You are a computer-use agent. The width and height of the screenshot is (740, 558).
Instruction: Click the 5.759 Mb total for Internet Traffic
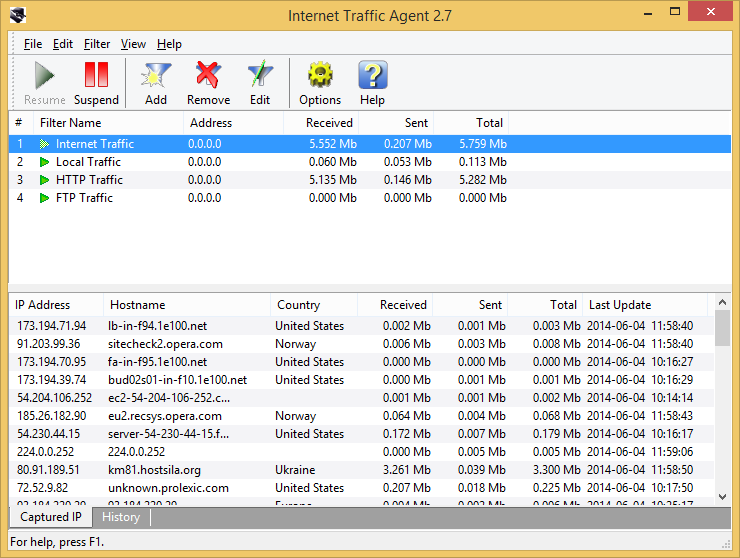[x=483, y=144]
